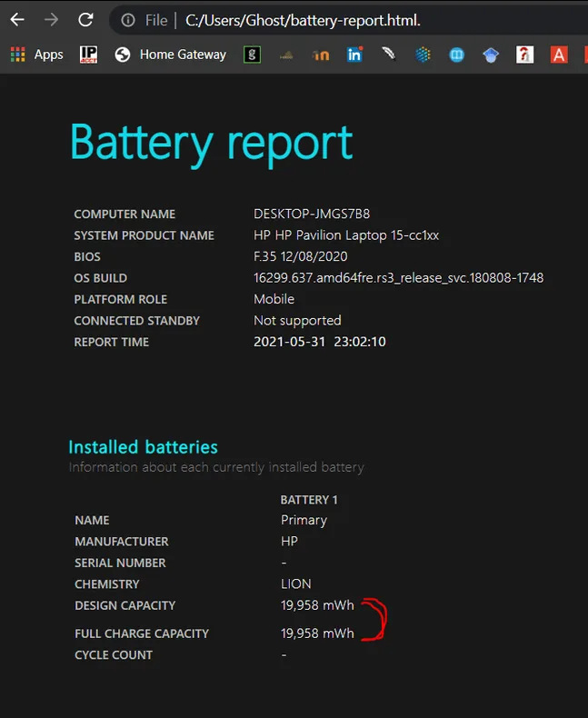Open the IP ACCT bookmark icon

[88, 55]
